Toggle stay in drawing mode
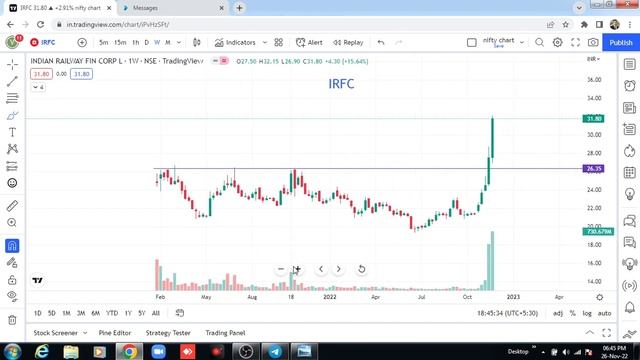 coord(12,263)
